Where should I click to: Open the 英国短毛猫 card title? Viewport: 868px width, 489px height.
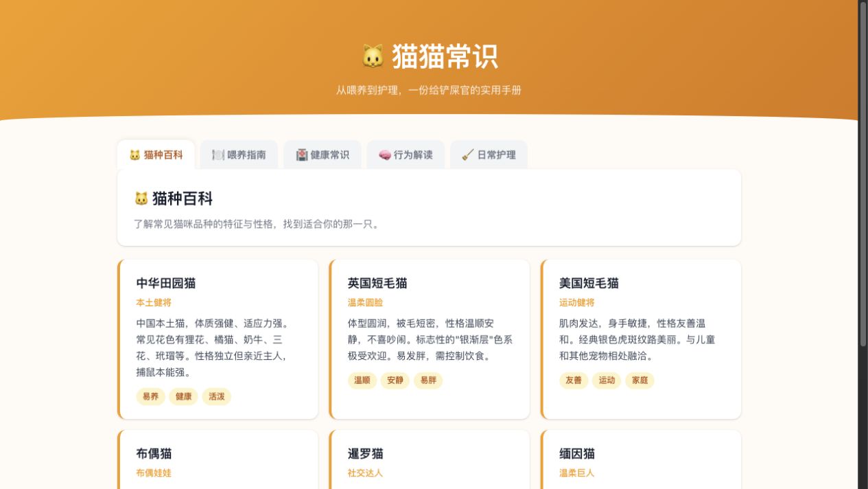coord(377,283)
